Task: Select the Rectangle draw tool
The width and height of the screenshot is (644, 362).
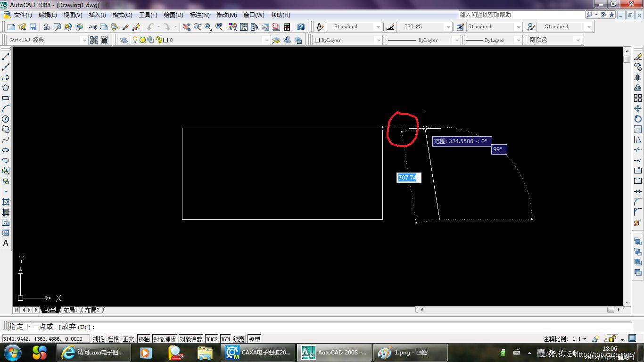Action: point(6,98)
